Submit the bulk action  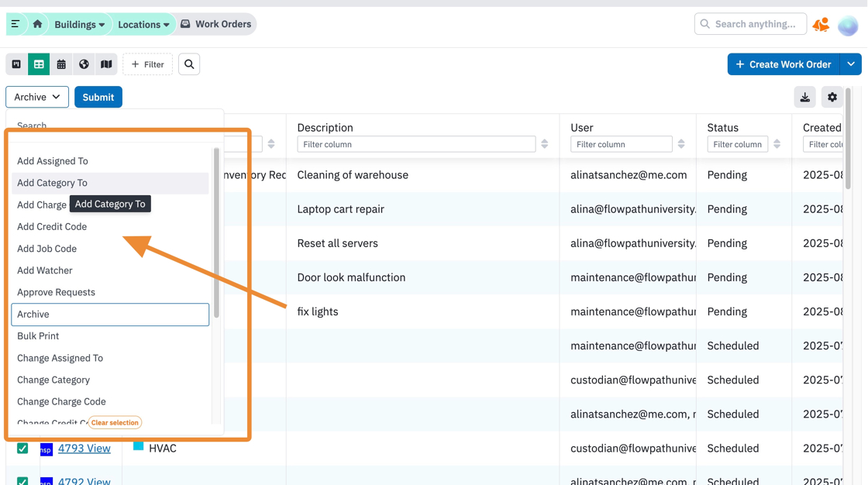click(98, 97)
